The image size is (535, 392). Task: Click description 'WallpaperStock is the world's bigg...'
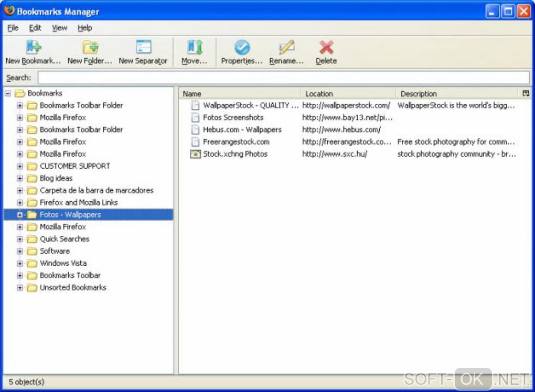(456, 105)
